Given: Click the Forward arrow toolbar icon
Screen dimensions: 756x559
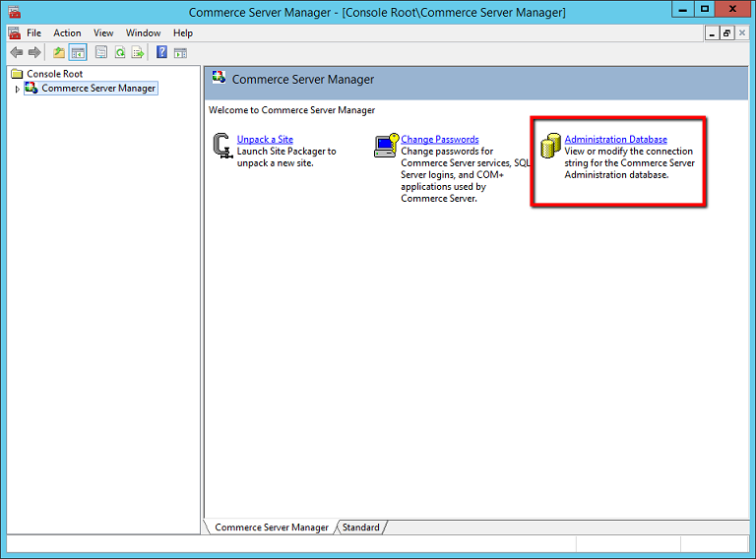Looking at the screenshot, I should point(34,52).
